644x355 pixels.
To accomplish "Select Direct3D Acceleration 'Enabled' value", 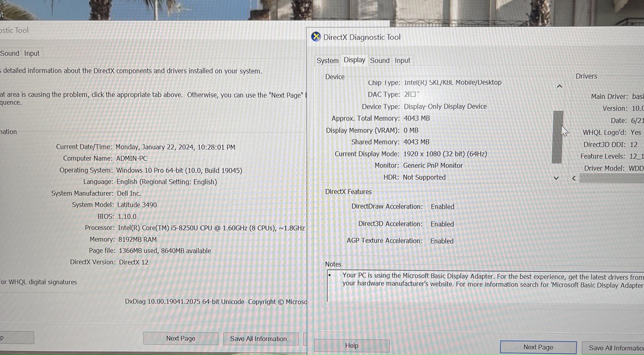I will point(442,224).
